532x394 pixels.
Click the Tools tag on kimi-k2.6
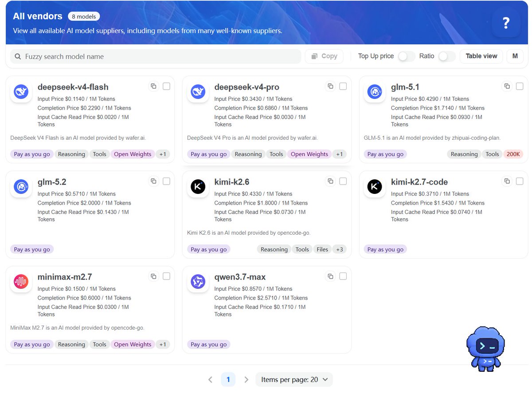[302, 249]
